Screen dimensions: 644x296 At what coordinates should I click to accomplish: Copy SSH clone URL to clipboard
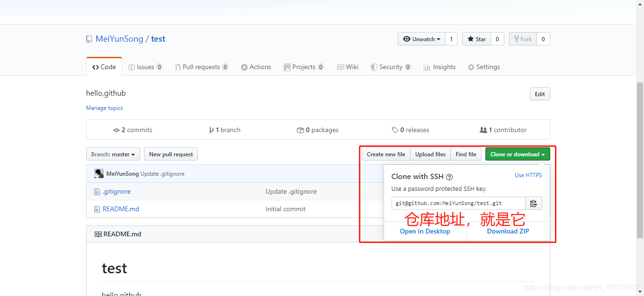(x=534, y=203)
